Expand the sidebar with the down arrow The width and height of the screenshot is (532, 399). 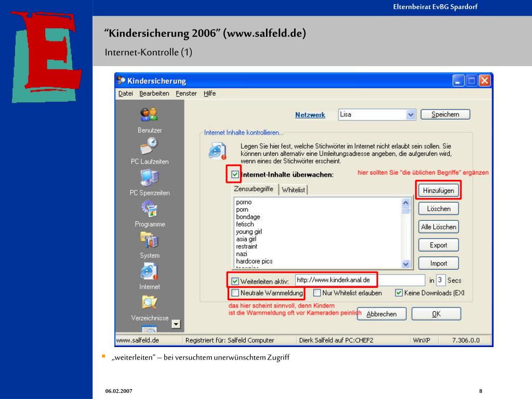176,324
